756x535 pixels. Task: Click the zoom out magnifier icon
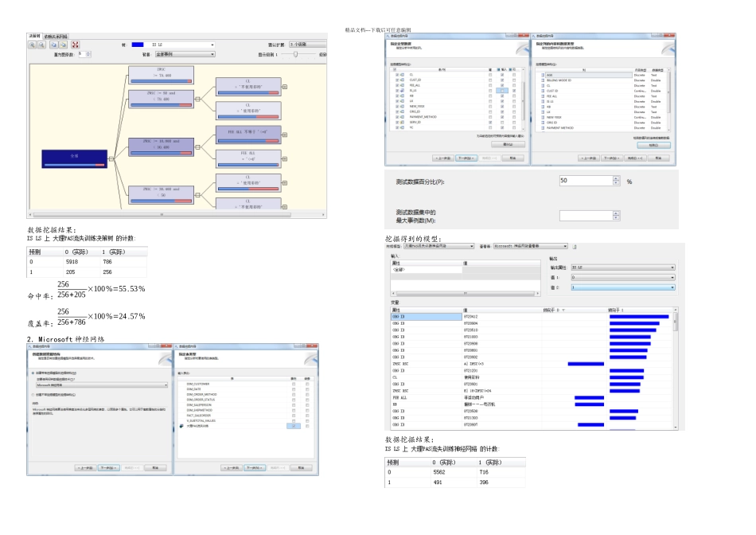tap(41, 45)
